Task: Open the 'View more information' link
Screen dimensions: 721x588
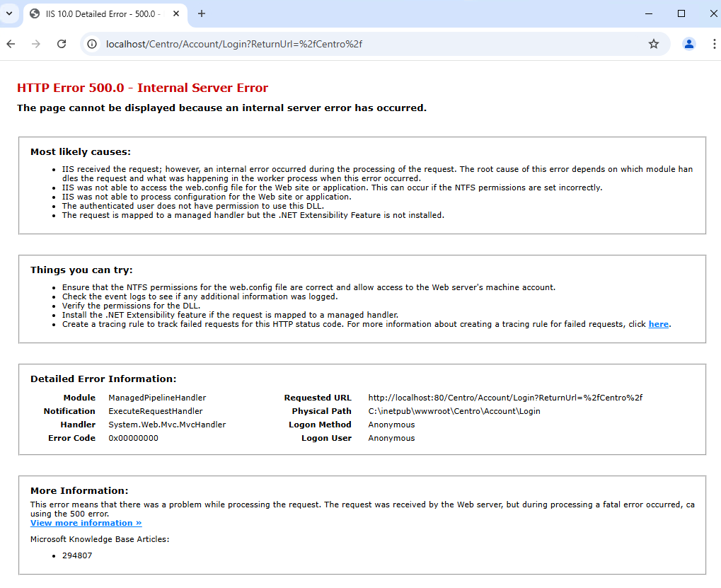Action: pyautogui.click(x=86, y=523)
